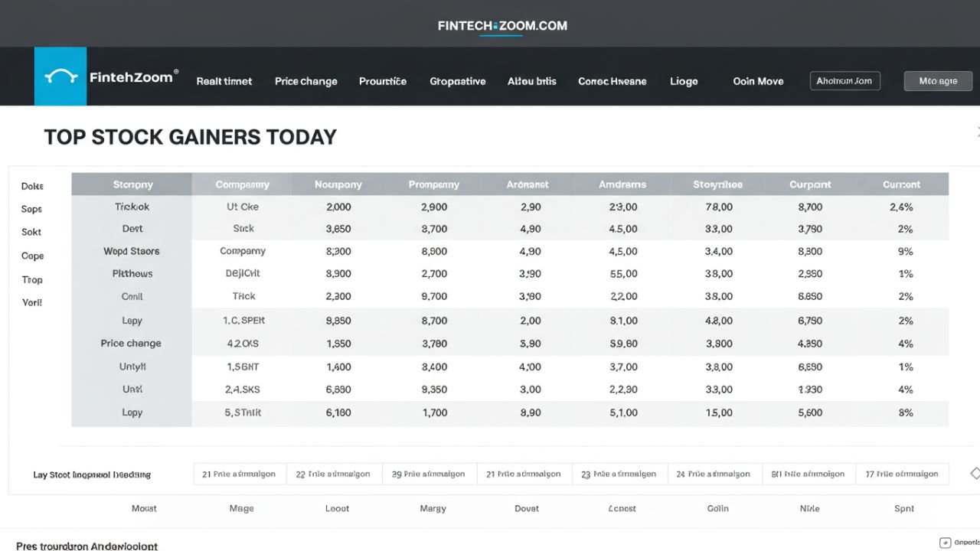Viewport: 980px width, 551px height.
Task: Select the Wepd Staors table row
Action: 132,251
